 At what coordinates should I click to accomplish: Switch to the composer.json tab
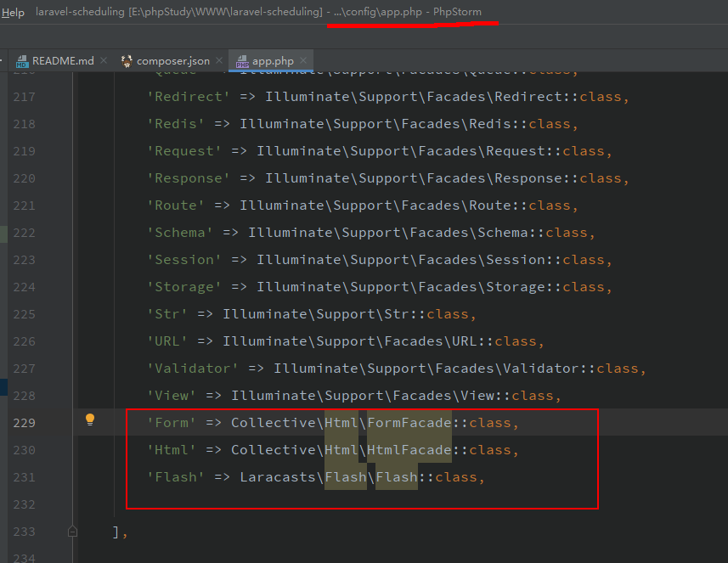172,61
